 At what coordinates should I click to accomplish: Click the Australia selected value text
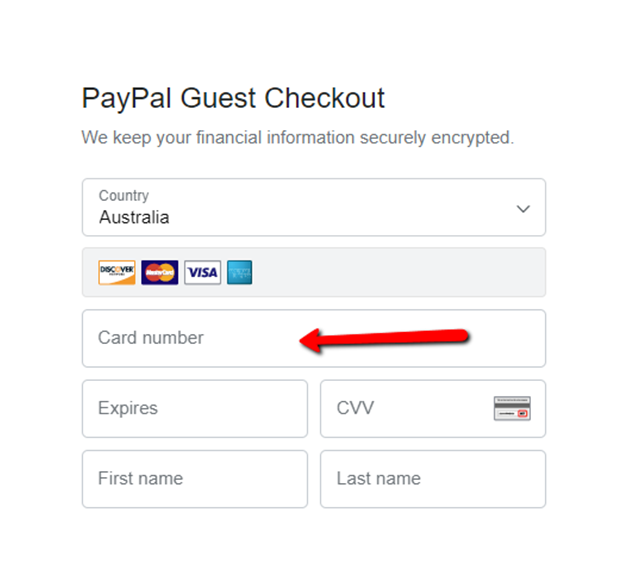134,217
